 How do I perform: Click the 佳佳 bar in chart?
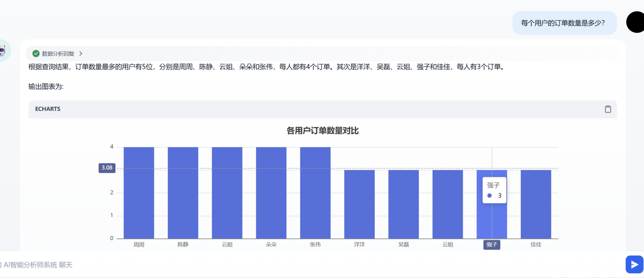tap(536, 204)
